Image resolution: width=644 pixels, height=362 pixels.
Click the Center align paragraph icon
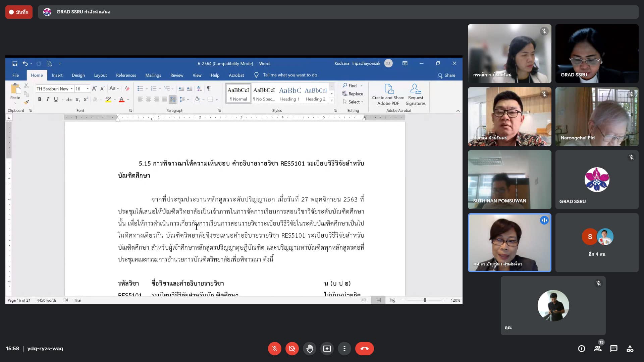point(148,99)
